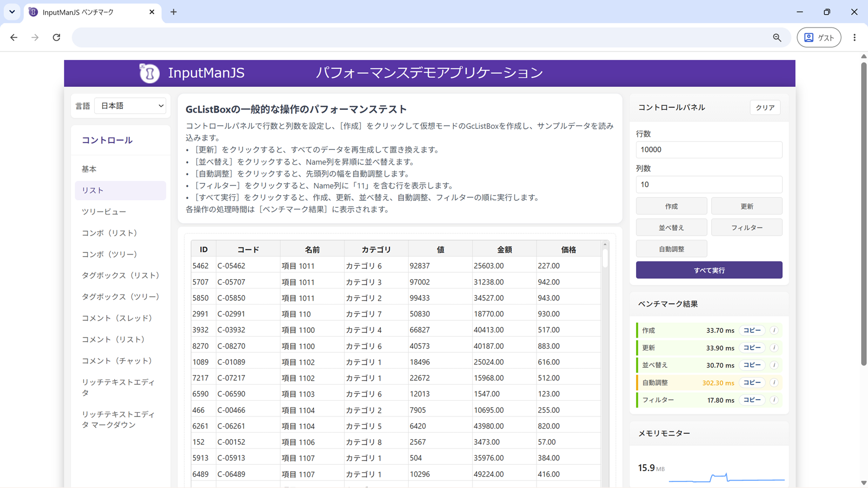Screen dimensions: 868x488
Task: Copy the 並べ替え result with コピー
Action: tap(752, 365)
